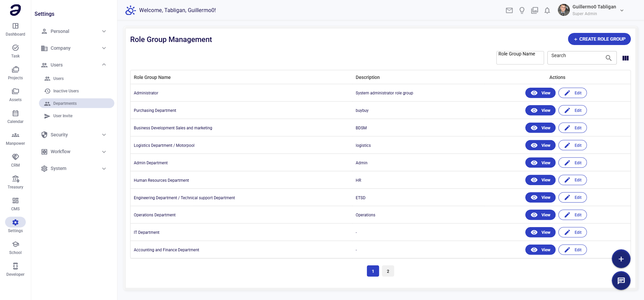The height and width of the screenshot is (300, 644).
Task: View the Admin Department role group
Action: (x=540, y=163)
